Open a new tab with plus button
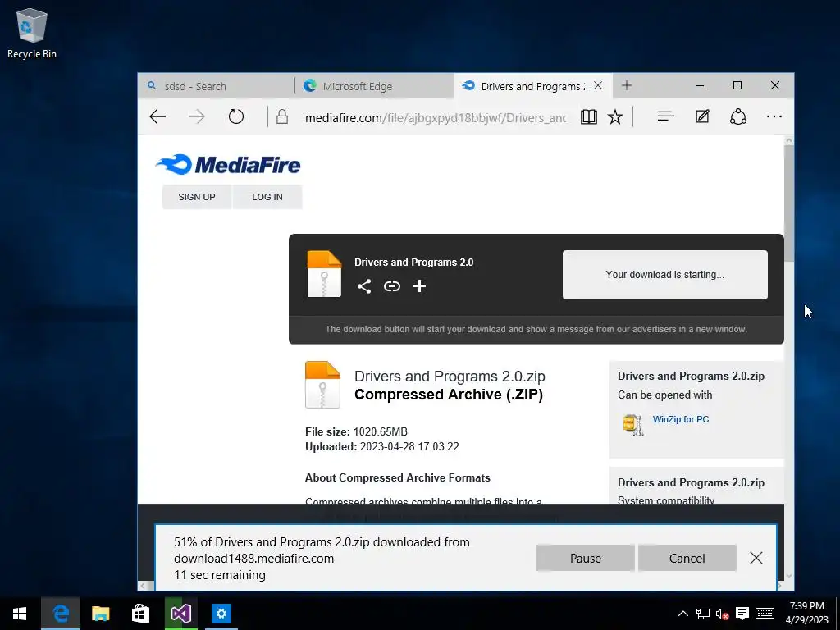The height and width of the screenshot is (630, 840). click(626, 85)
